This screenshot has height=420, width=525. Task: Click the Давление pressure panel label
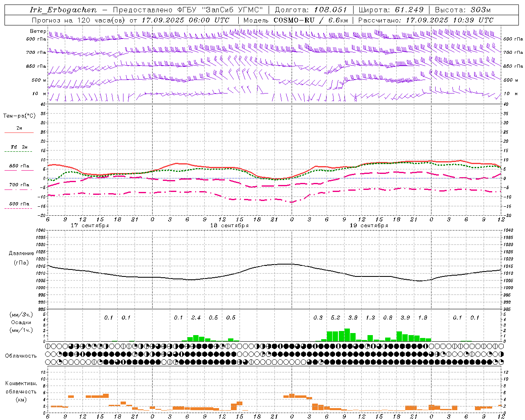point(21,253)
